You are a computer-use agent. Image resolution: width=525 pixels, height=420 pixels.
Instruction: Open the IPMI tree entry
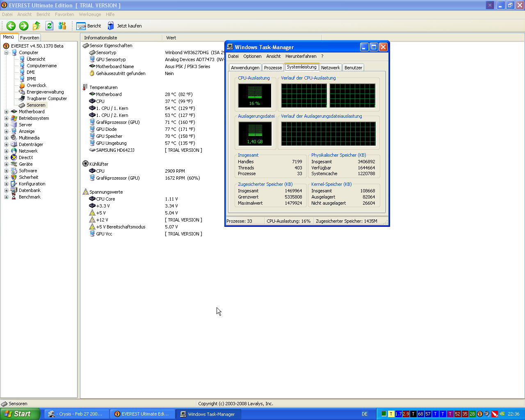31,79
